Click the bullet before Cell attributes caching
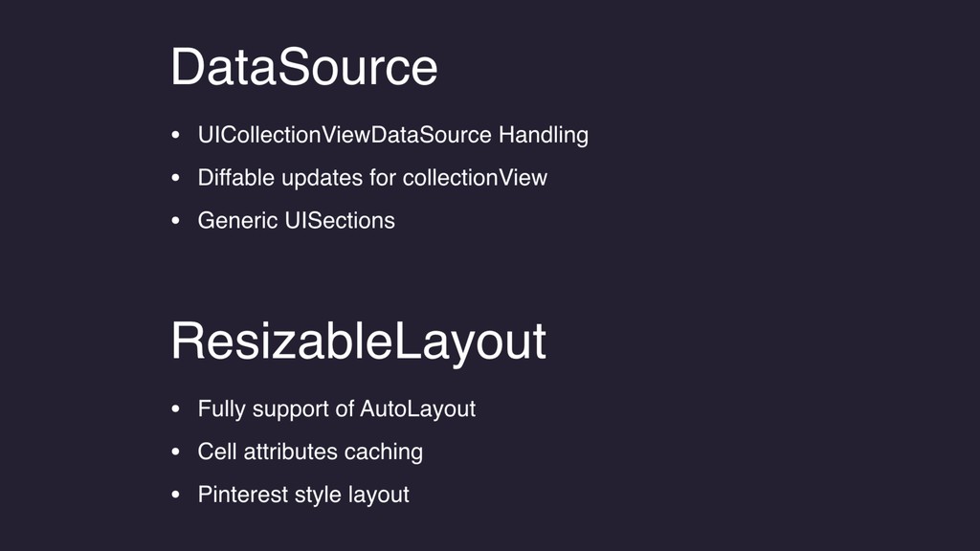This screenshot has height=551, width=980. coord(176,452)
